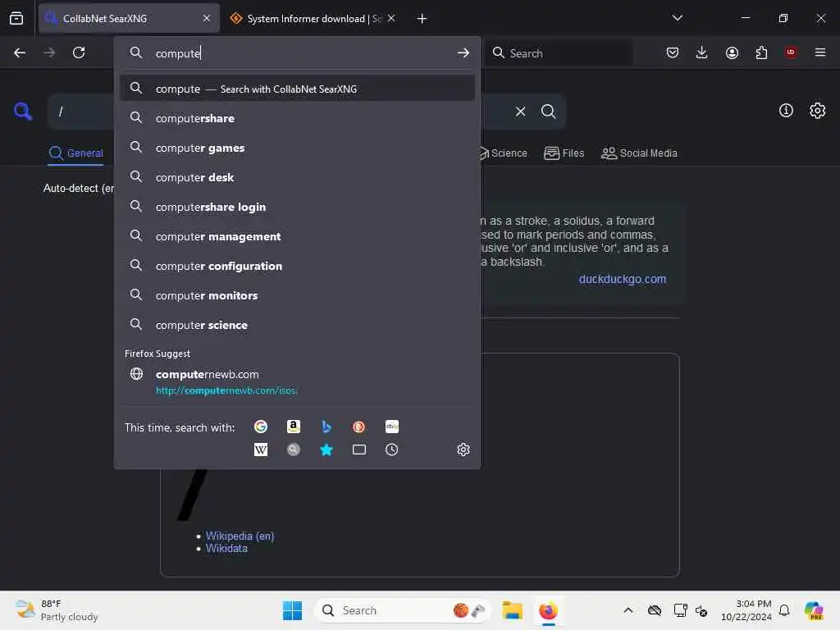Viewport: 840px width, 630px height.
Task: Pick the 'computer desk' suggestion
Action: pos(297,177)
